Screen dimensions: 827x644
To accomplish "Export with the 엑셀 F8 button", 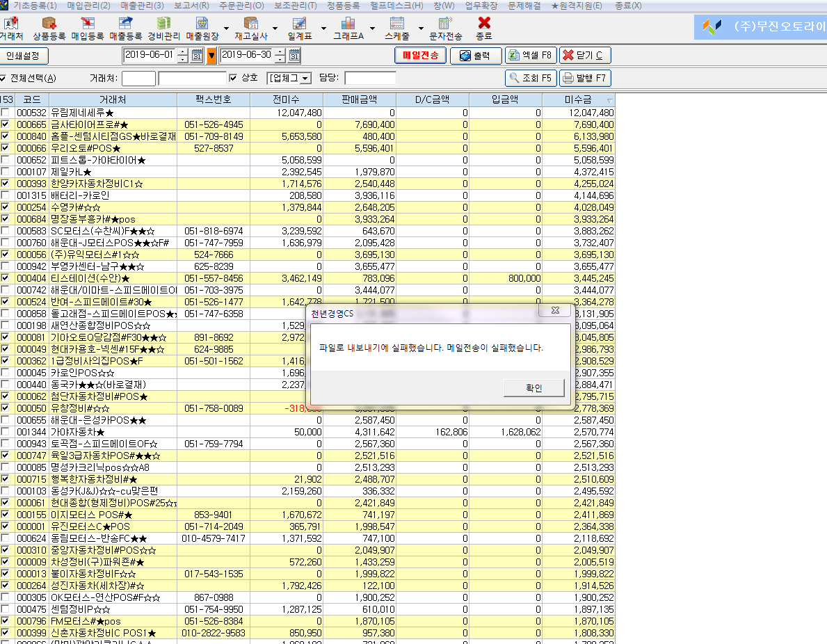I will pos(531,56).
